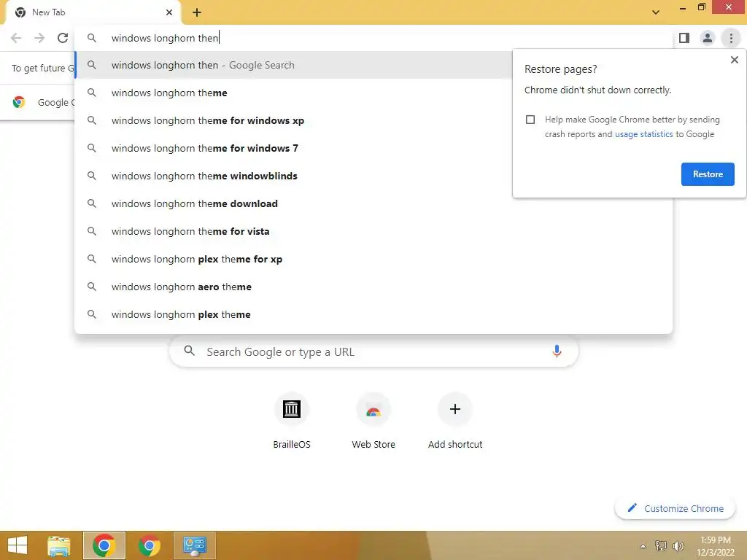This screenshot has height=560, width=747.
Task: Switch to the active Chrome taskbar icon
Action: pyautogui.click(x=104, y=545)
